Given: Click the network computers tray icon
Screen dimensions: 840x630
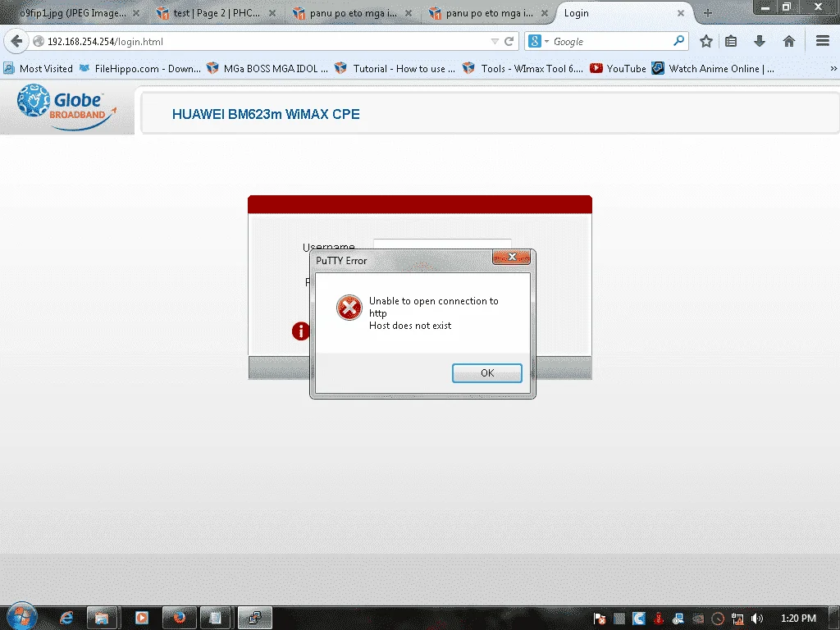Looking at the screenshot, I should pyautogui.click(x=678, y=619).
